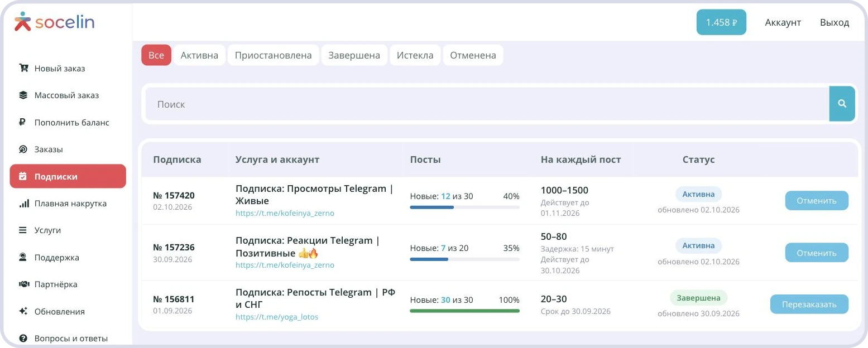Click Перезаказать for subscription № 156811
Image resolution: width=868 pixels, height=348 pixels.
click(809, 304)
